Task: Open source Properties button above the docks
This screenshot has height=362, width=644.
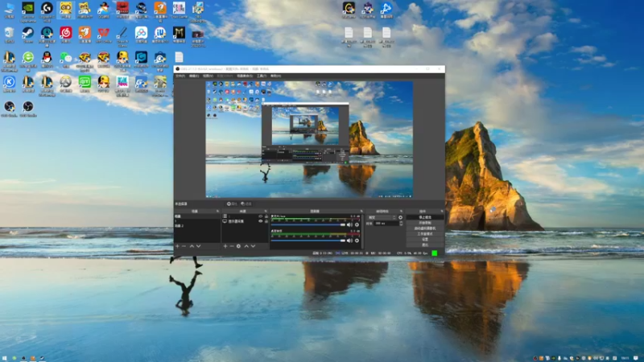Action: point(232,204)
